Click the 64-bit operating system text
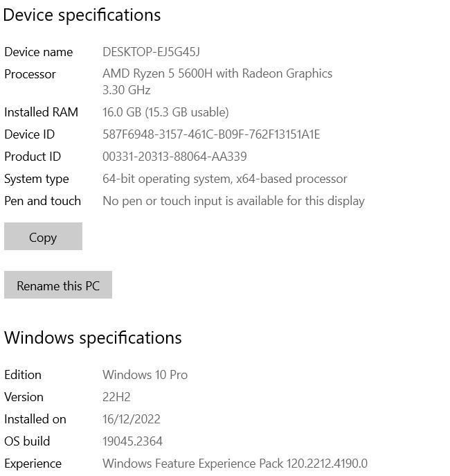Image resolution: width=450 pixels, height=476 pixels. click(x=224, y=179)
